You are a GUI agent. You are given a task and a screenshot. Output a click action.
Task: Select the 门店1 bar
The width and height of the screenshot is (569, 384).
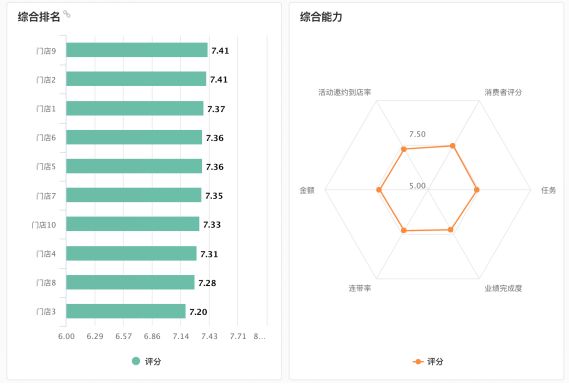pos(135,108)
